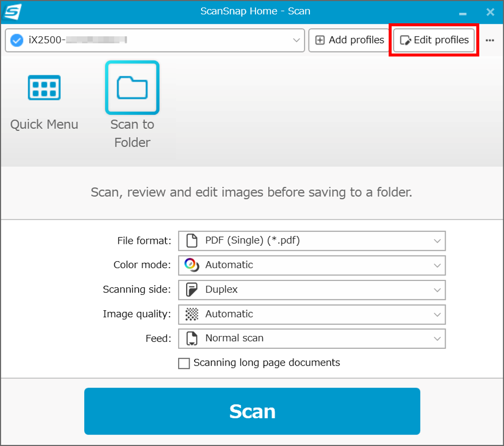This screenshot has width=504, height=446.
Task: Enable Scanning long page documents checkbox
Action: (x=184, y=363)
